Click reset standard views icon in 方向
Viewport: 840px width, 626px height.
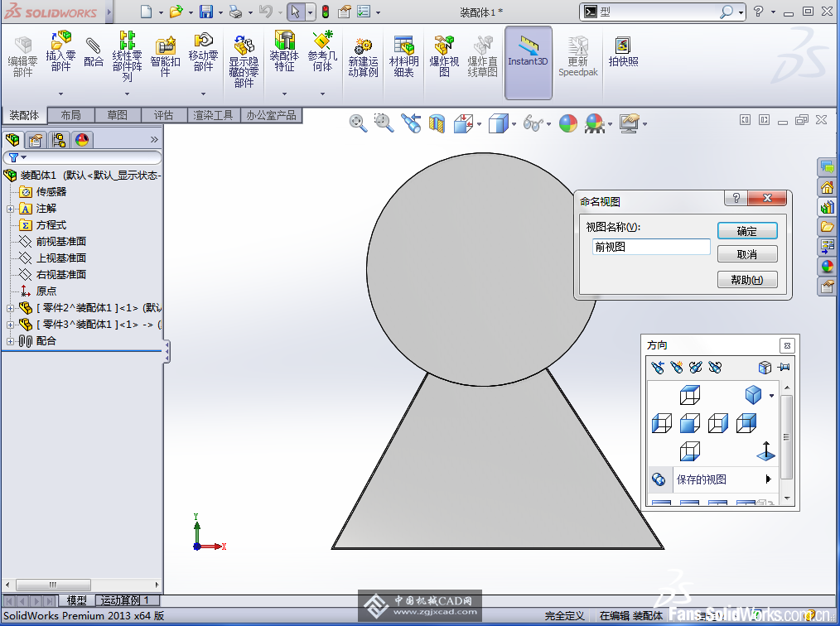tap(715, 368)
